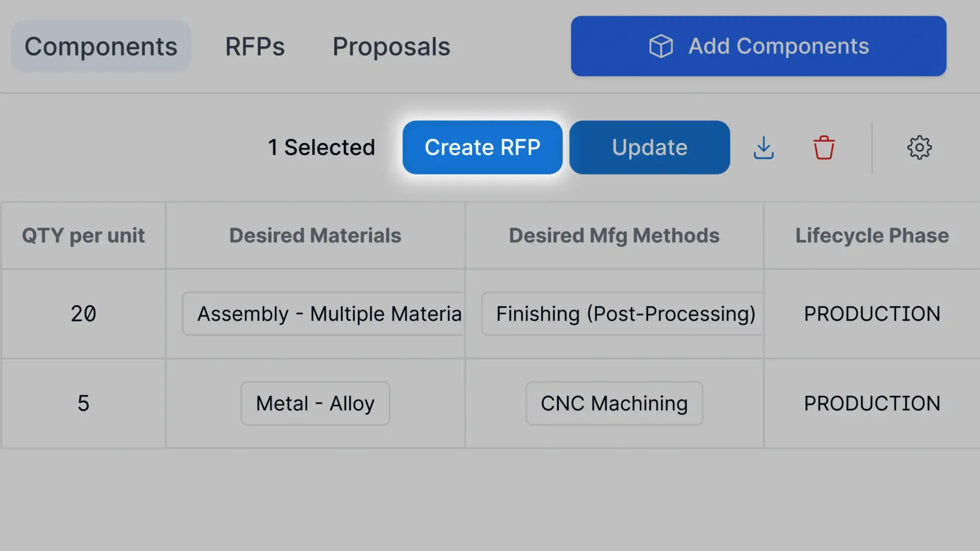This screenshot has width=980, height=551.
Task: Click the download/export icon
Action: click(x=764, y=146)
